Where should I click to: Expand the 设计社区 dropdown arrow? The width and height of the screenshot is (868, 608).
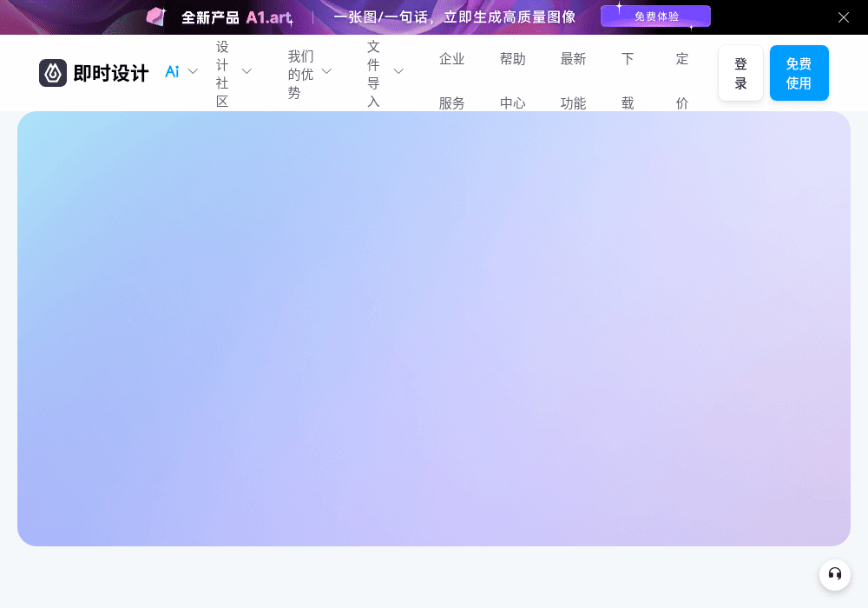247,71
